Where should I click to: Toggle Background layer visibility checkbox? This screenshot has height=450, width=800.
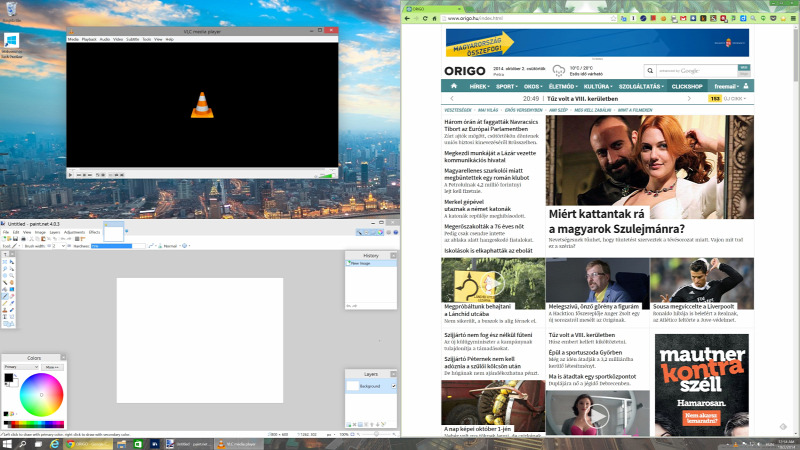tap(393, 386)
